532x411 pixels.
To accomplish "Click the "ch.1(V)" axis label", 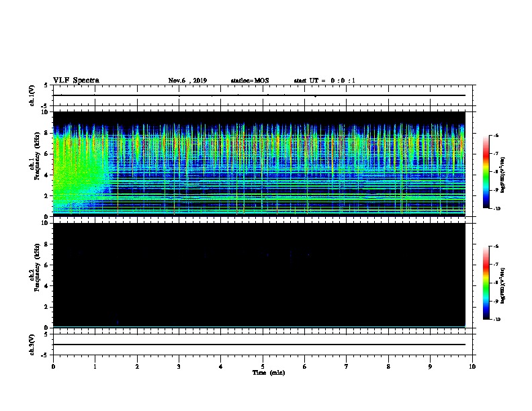I will click(32, 95).
